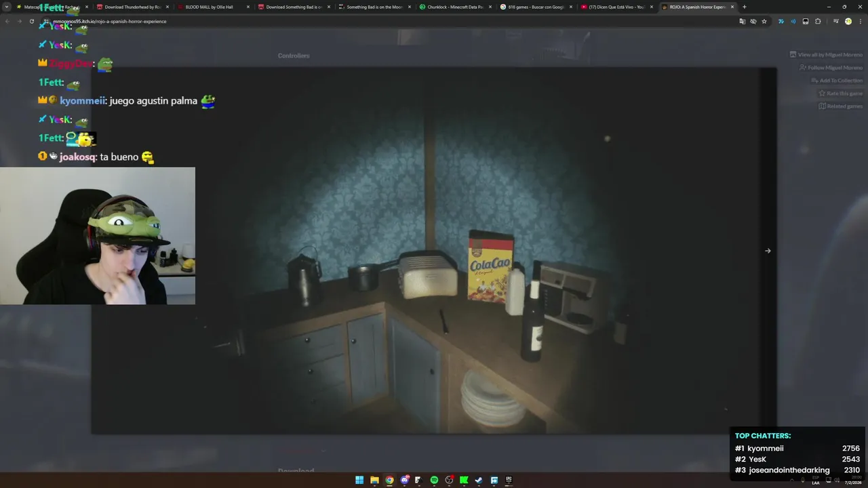Viewport: 868px width, 488px height.
Task: Open the Download Thunderhead browser tab
Action: [x=132, y=7]
